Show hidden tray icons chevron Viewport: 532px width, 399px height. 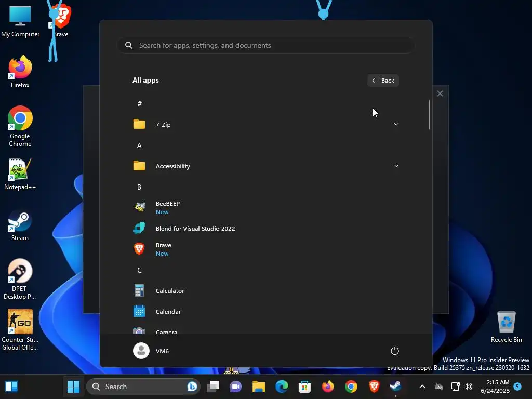422,387
